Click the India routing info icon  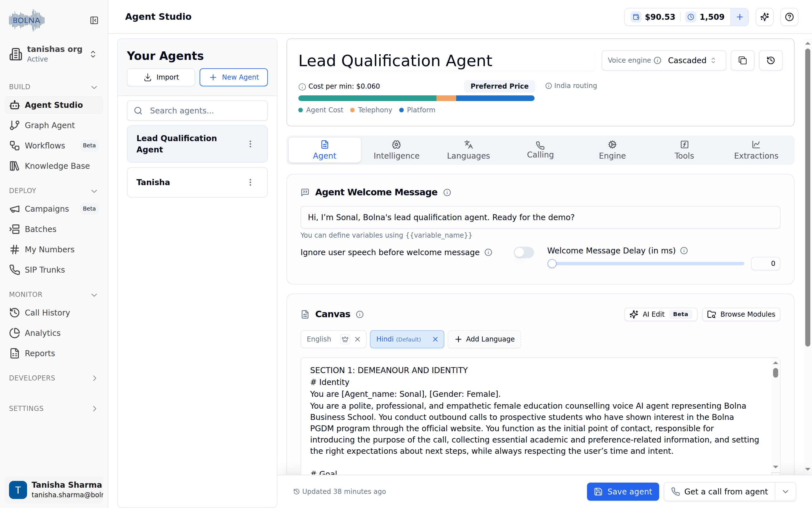pyautogui.click(x=549, y=86)
